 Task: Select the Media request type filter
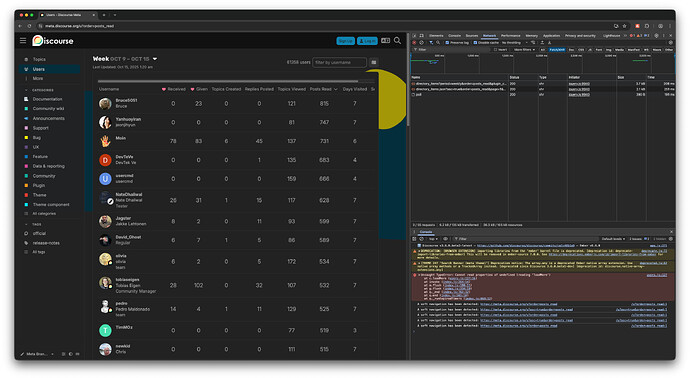(620, 50)
